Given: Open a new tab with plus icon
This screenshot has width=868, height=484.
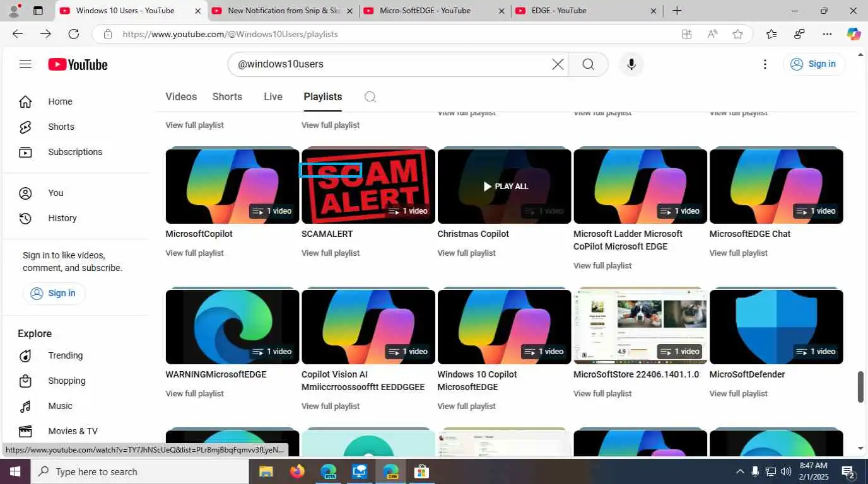Looking at the screenshot, I should (x=677, y=11).
